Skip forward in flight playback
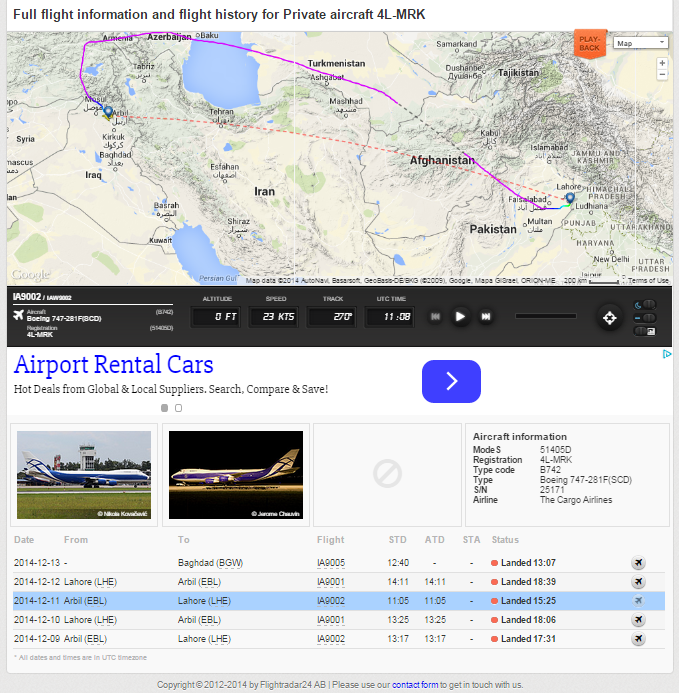This screenshot has height=693, width=679. tap(486, 316)
